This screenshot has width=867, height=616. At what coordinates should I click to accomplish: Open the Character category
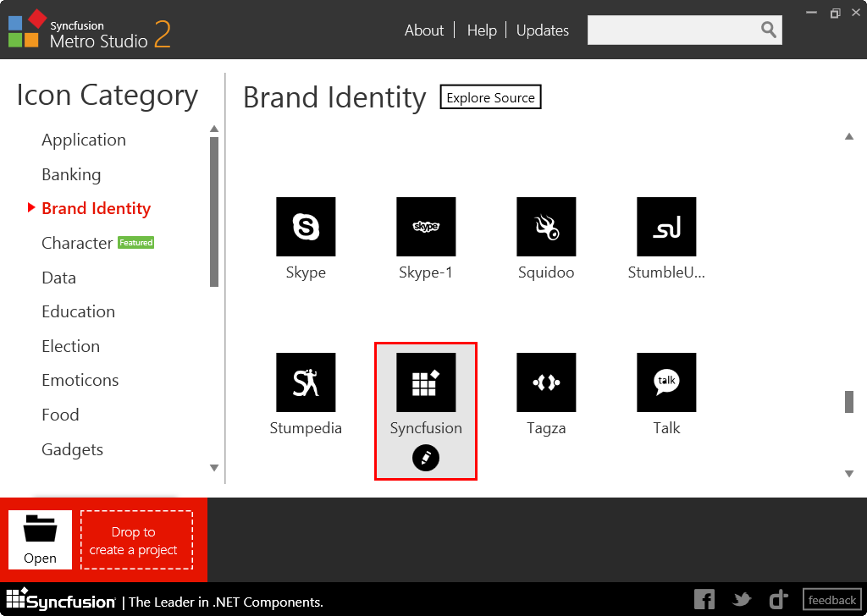coord(77,243)
